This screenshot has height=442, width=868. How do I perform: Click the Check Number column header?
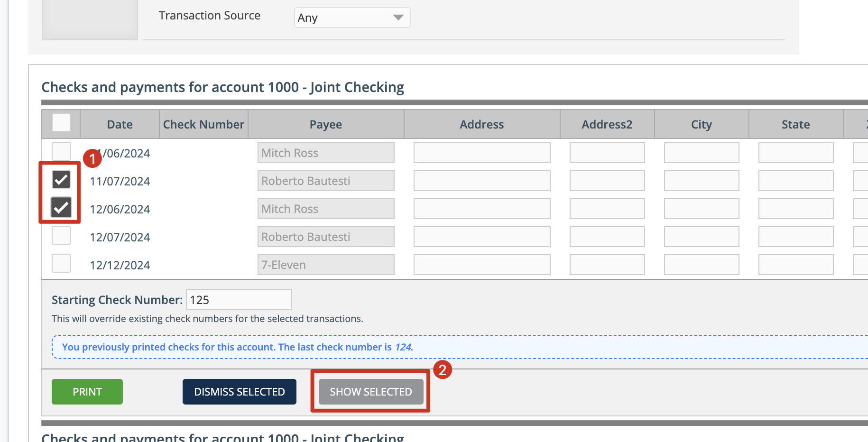click(204, 124)
